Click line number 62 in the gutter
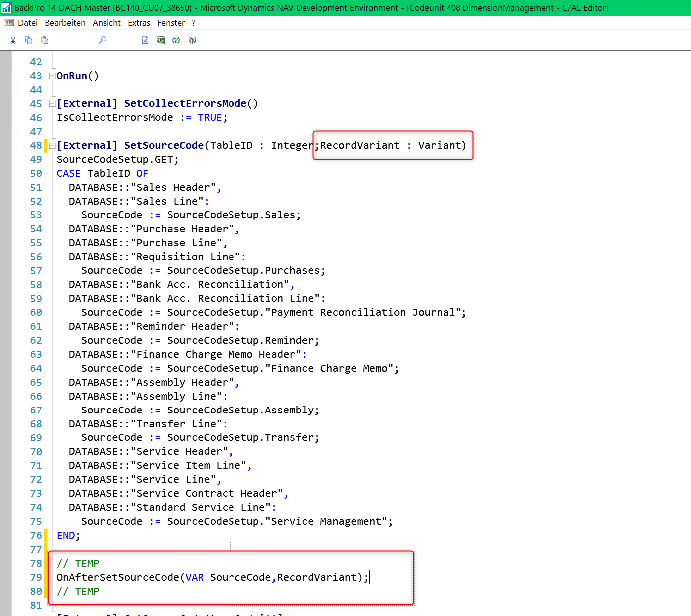 (x=36, y=340)
